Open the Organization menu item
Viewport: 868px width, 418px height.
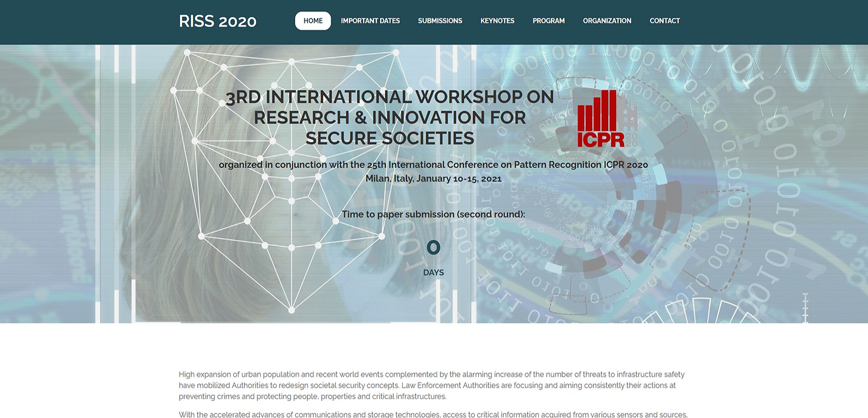coord(607,21)
